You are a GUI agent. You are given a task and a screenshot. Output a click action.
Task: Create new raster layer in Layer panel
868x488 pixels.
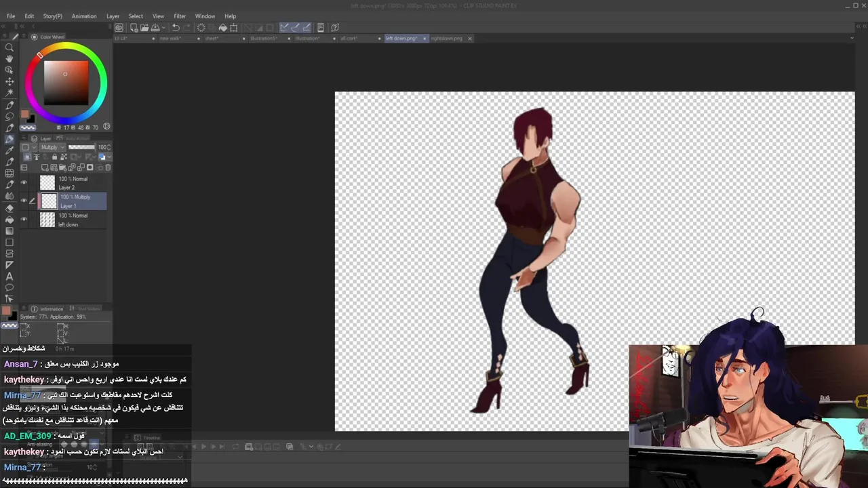coord(45,167)
